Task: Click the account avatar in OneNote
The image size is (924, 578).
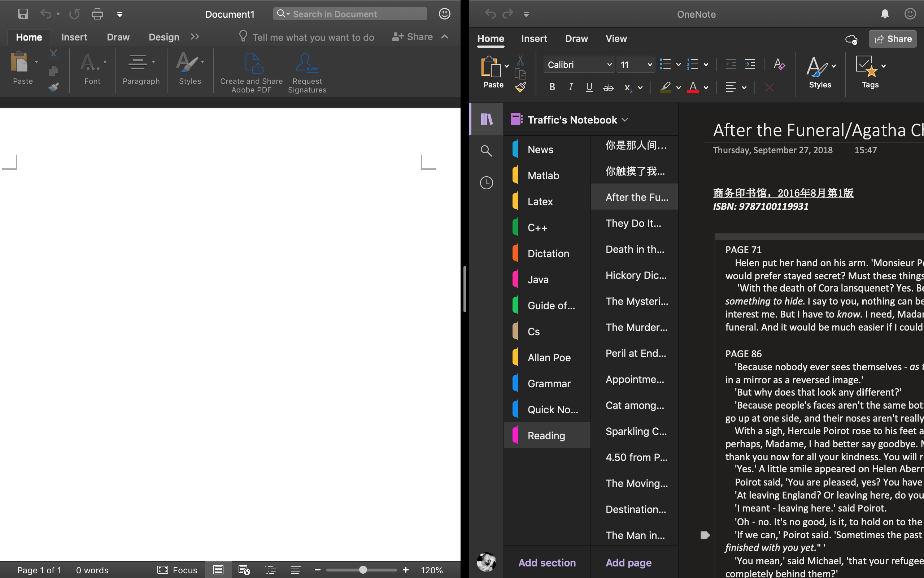Action: (x=486, y=562)
